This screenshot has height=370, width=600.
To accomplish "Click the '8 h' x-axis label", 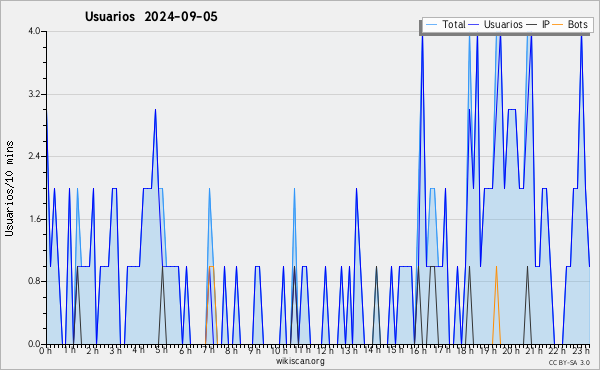I will click(x=231, y=350).
